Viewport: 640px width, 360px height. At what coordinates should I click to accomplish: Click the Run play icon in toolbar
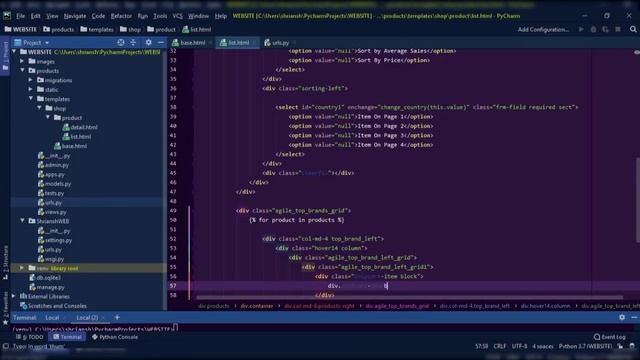point(581,29)
